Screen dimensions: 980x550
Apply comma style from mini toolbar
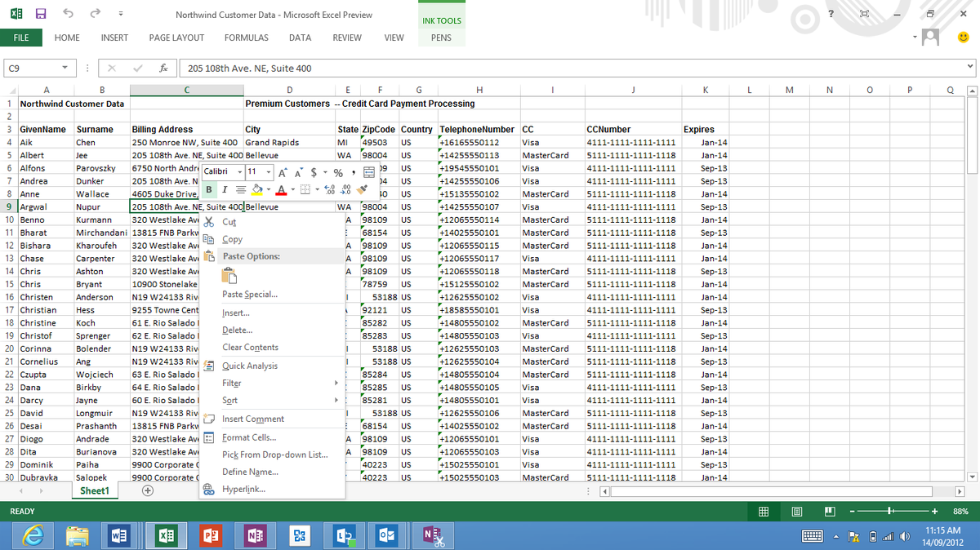click(x=352, y=171)
